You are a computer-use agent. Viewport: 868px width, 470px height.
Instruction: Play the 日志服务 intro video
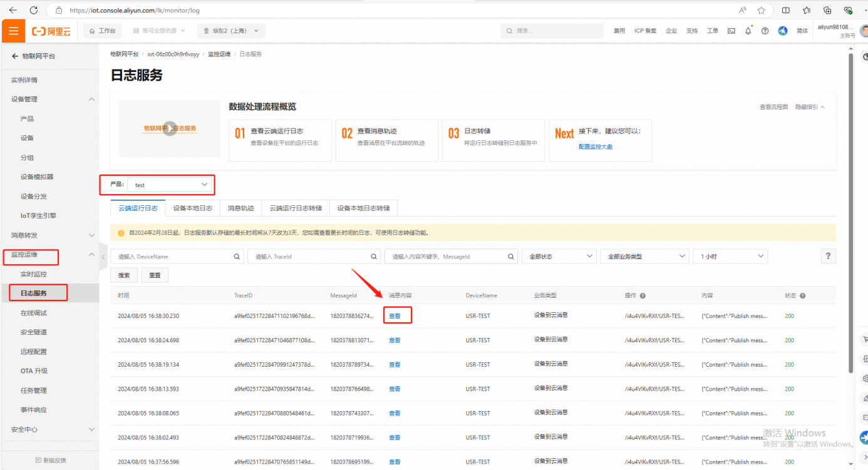tap(169, 128)
